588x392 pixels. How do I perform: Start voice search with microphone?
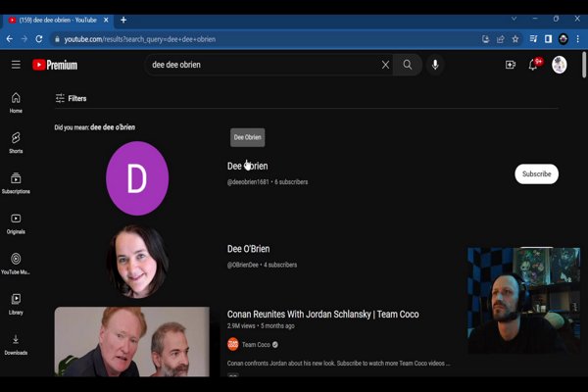point(435,65)
